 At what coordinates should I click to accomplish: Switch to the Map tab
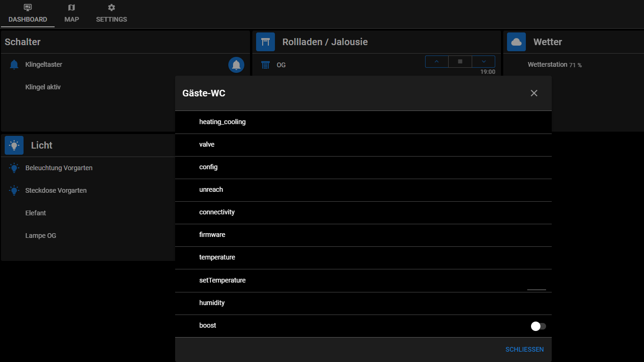[x=72, y=14]
